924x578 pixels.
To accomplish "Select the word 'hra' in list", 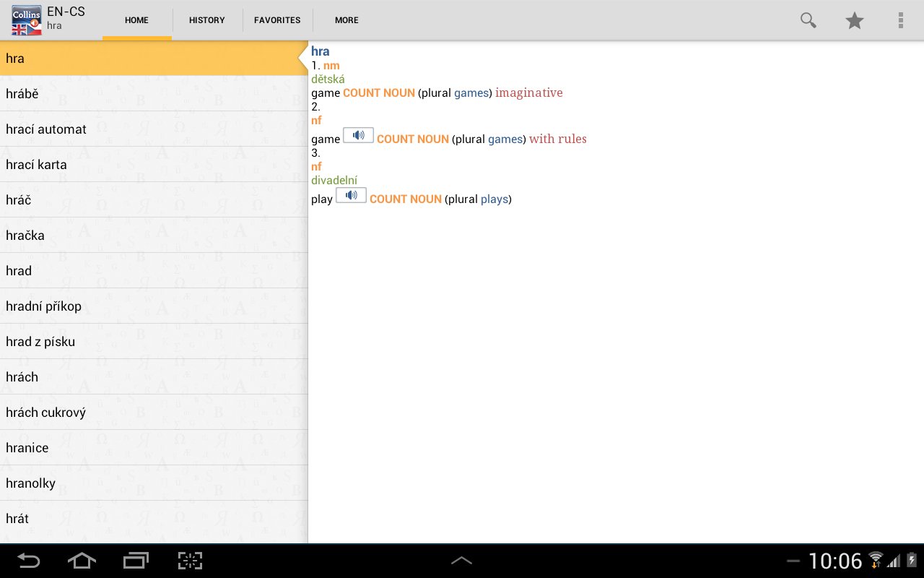I will pos(154,59).
